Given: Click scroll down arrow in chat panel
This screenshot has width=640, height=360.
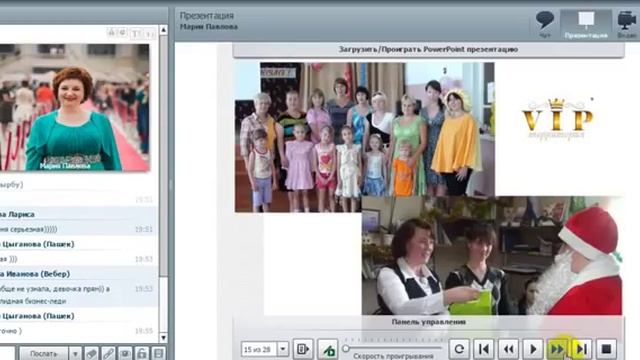Looking at the screenshot, I should coord(163,338).
